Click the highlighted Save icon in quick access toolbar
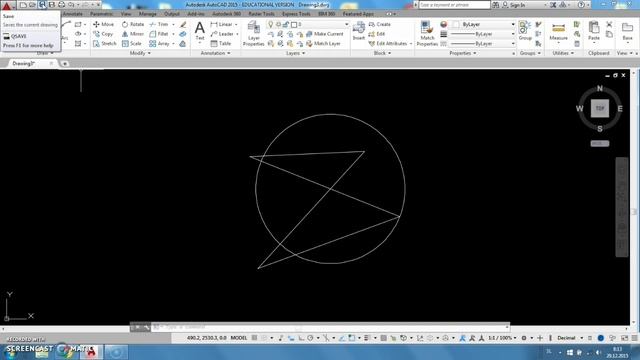The height and width of the screenshot is (360, 640). coord(42,5)
